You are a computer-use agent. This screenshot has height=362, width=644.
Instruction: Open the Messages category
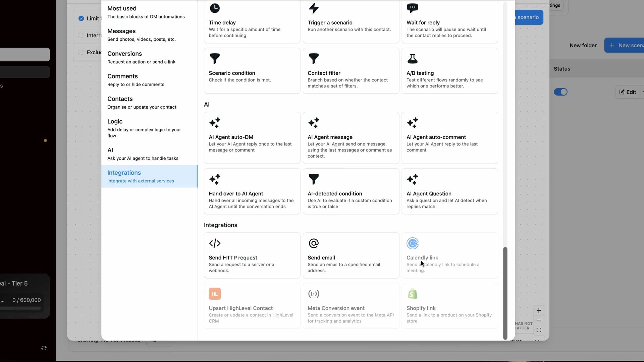[x=149, y=35]
